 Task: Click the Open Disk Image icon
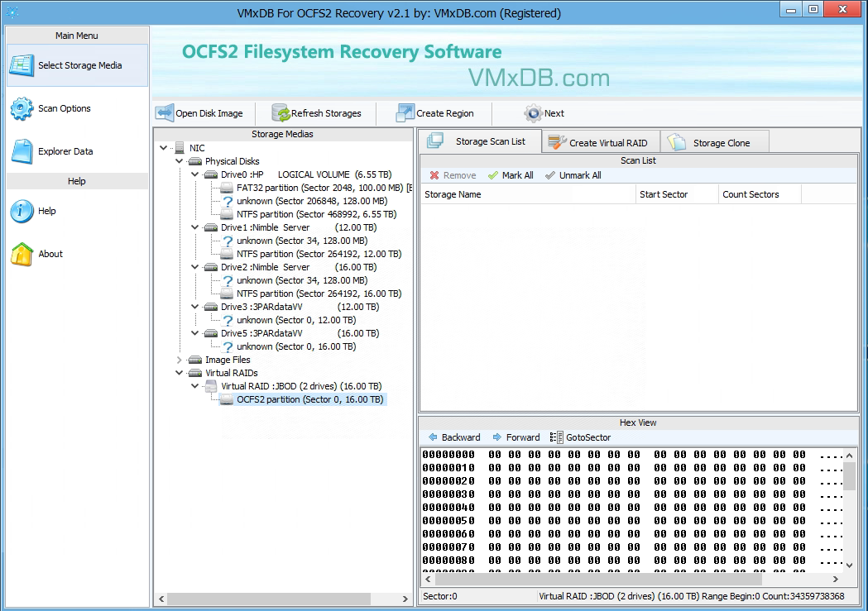tap(165, 112)
